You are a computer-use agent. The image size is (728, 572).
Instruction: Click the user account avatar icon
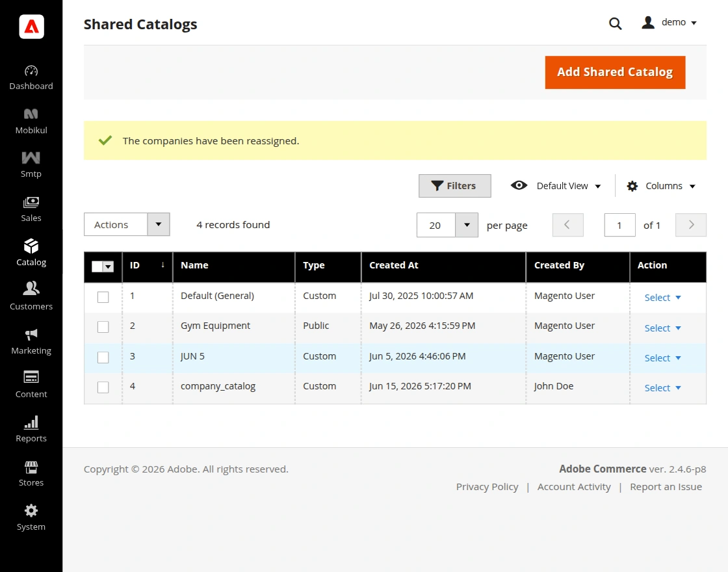point(648,22)
